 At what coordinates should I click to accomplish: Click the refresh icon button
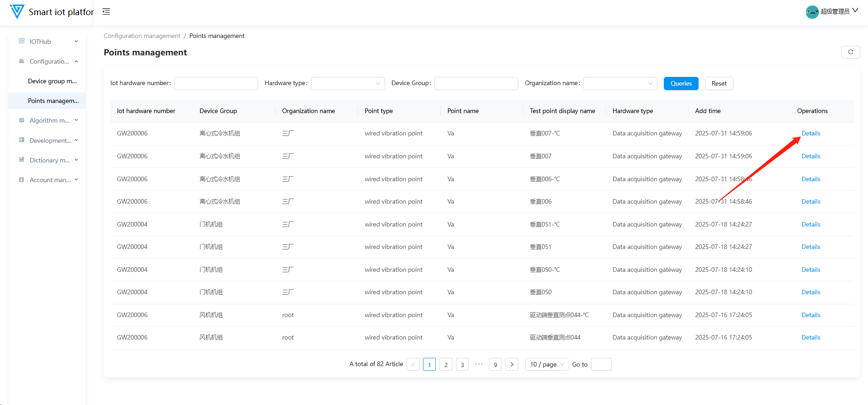(850, 52)
